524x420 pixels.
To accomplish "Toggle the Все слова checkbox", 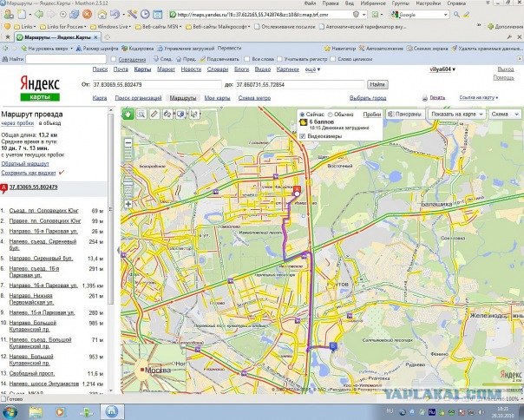I will pyautogui.click(x=246, y=59).
